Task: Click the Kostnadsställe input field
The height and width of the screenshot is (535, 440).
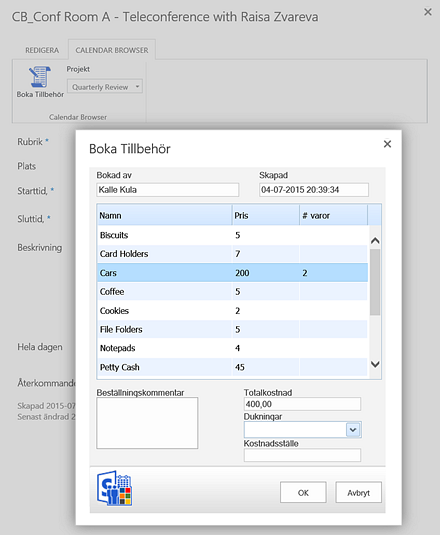Action: click(x=302, y=455)
